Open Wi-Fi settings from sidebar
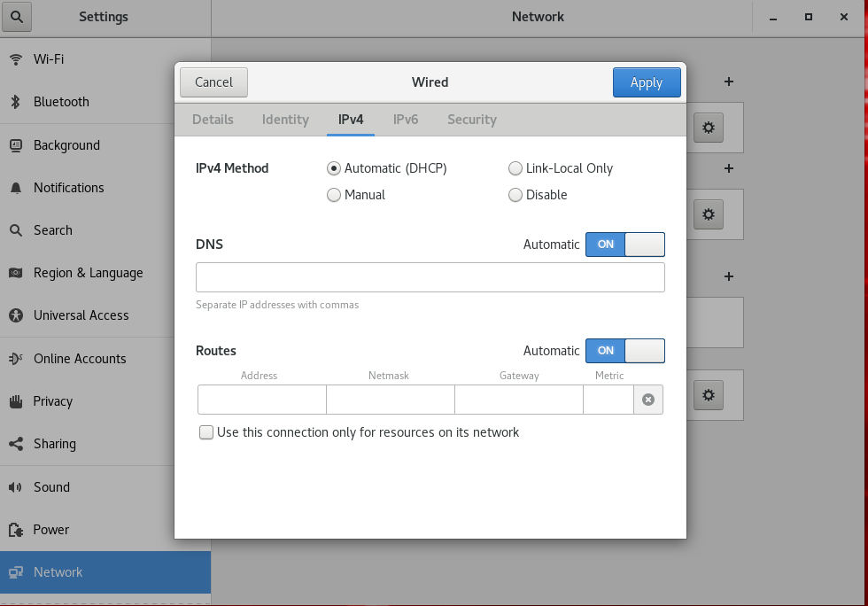Image resolution: width=868 pixels, height=606 pixels. click(49, 59)
